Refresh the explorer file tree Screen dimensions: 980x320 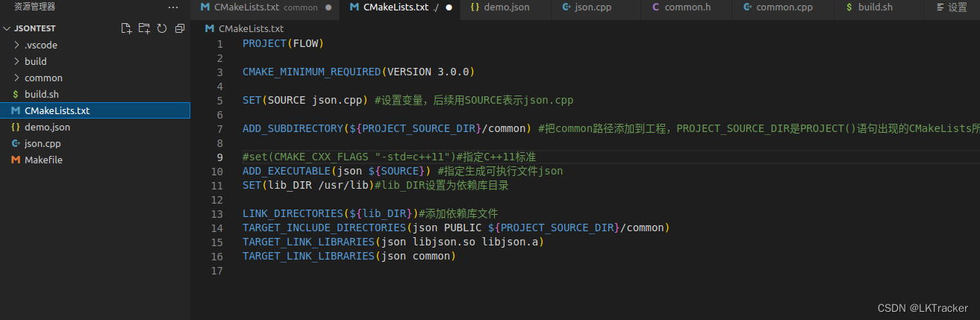coord(161,28)
